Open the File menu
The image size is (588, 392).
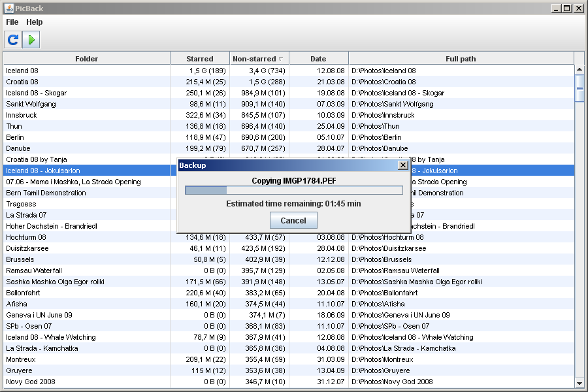(12, 22)
